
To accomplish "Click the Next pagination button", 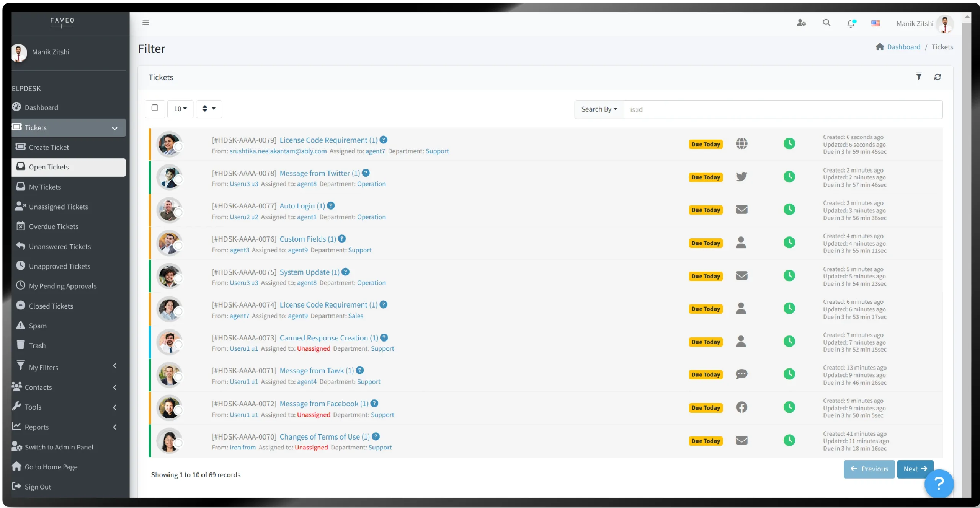I will click(915, 469).
